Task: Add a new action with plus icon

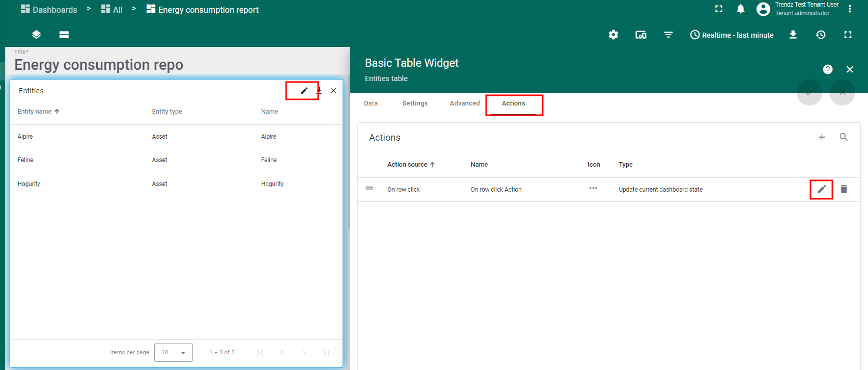Action: 822,137
